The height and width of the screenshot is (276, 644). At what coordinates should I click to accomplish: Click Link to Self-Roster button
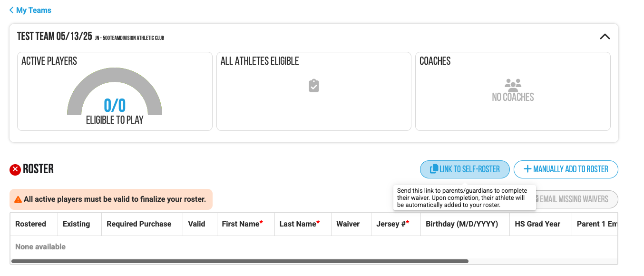465,169
